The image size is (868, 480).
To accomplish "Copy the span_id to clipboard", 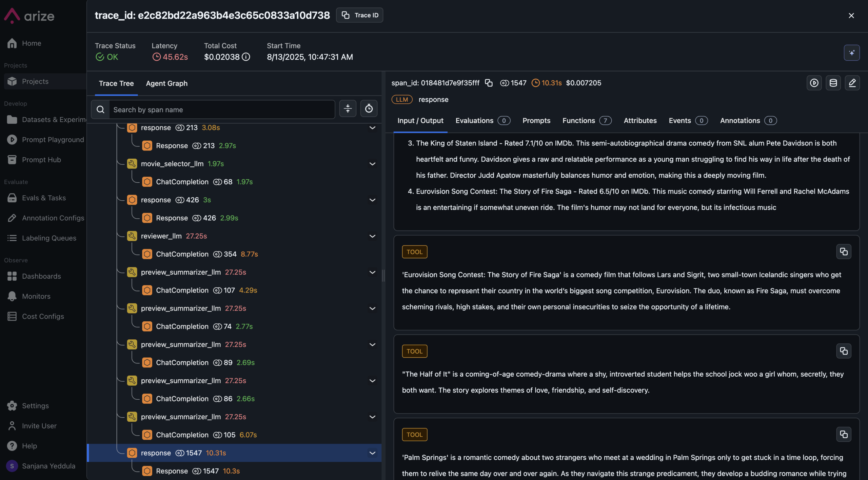I will tap(489, 83).
